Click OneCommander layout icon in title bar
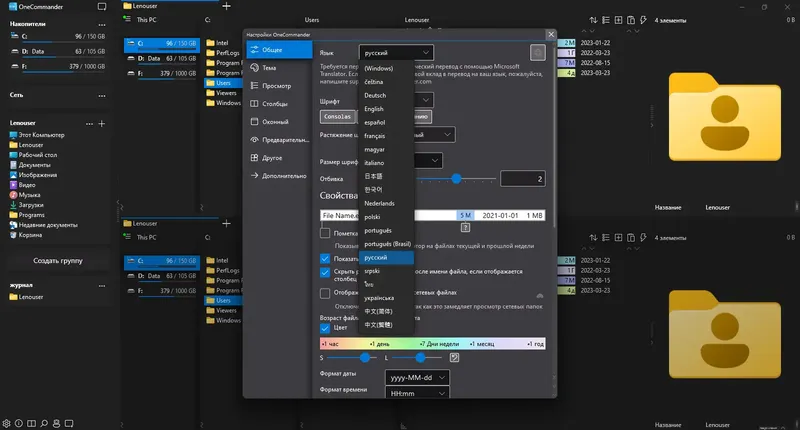The image size is (800, 430). (102, 7)
